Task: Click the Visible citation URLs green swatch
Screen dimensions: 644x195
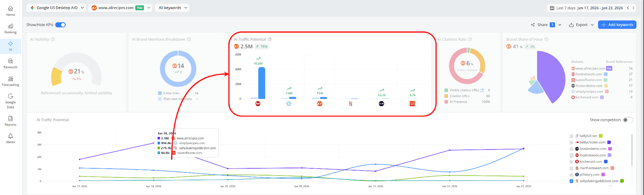Action: [x=446, y=90]
